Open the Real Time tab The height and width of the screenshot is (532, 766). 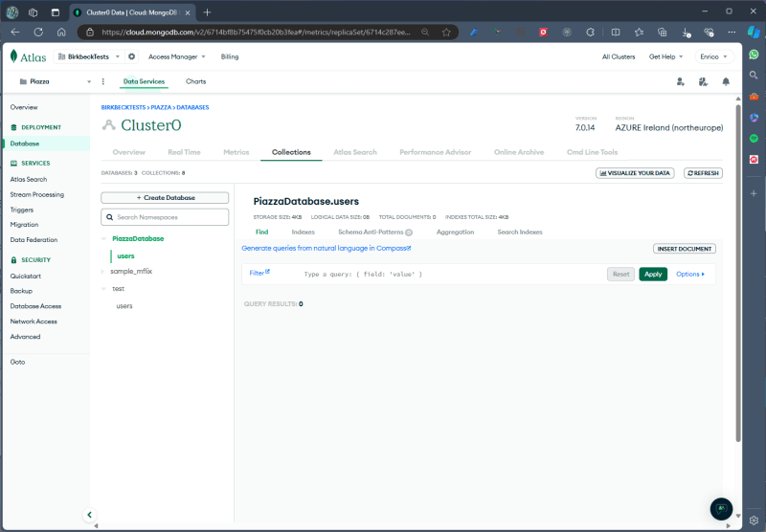click(x=184, y=152)
